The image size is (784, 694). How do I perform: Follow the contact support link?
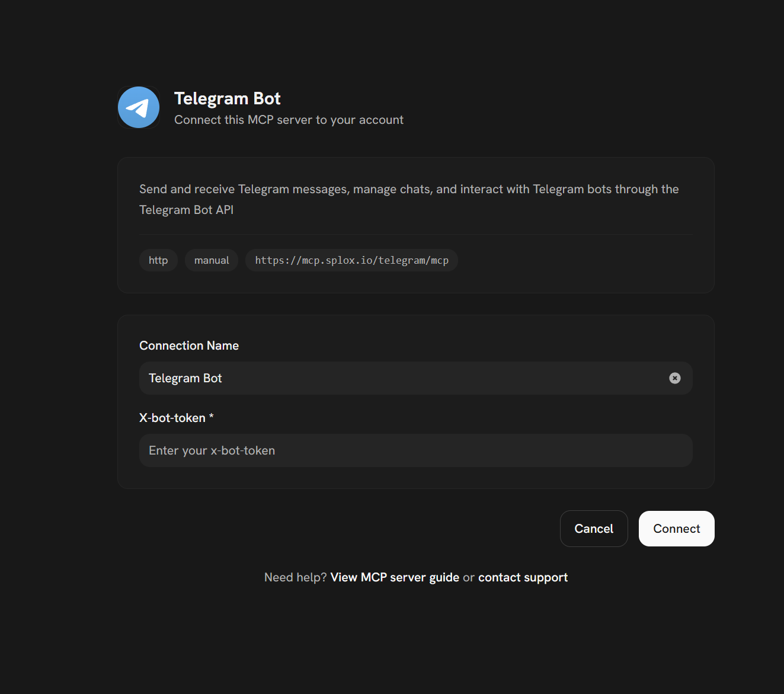point(523,577)
